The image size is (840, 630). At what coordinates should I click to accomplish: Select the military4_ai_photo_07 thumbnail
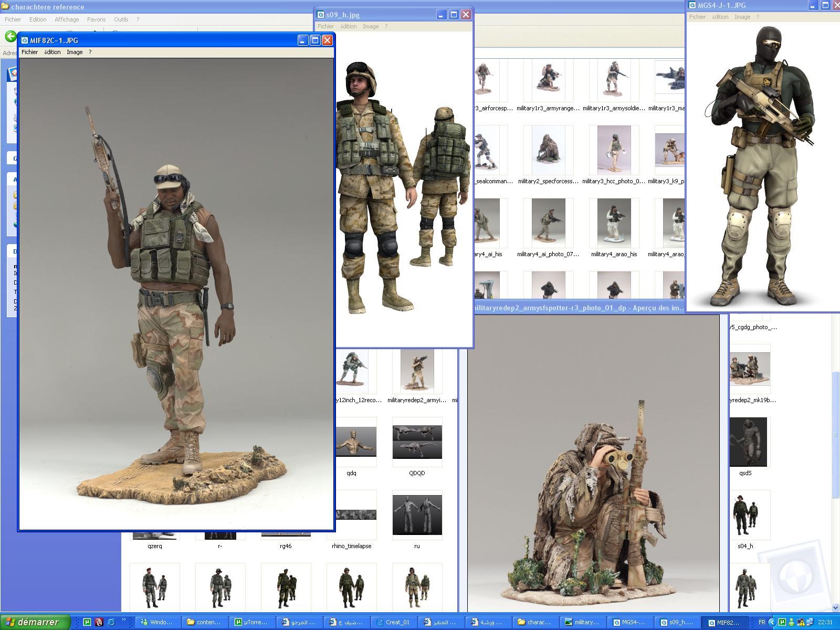coord(548,223)
